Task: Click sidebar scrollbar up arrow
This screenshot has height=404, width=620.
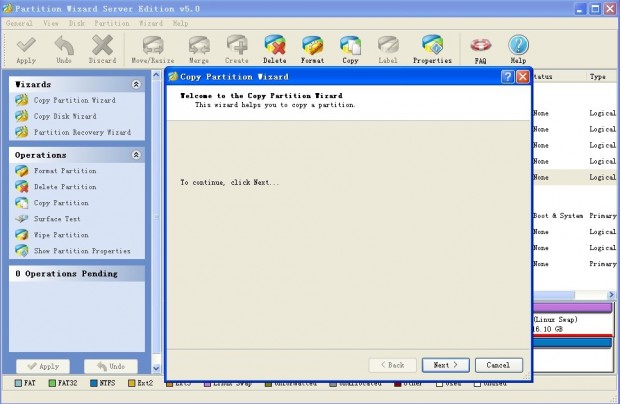Action: tap(156, 75)
